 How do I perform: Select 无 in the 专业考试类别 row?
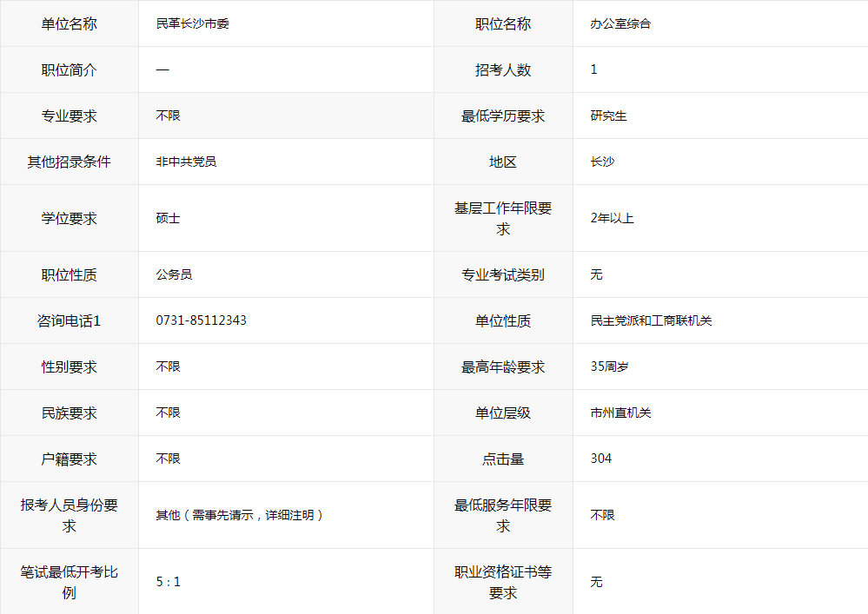(596, 274)
